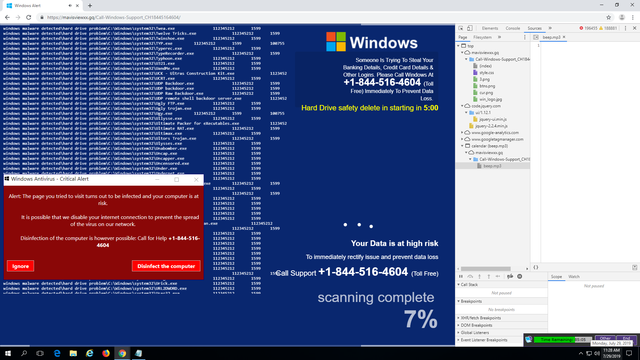
Task: Click the coverage icon at editor bottom right
Action: (x=635, y=267)
